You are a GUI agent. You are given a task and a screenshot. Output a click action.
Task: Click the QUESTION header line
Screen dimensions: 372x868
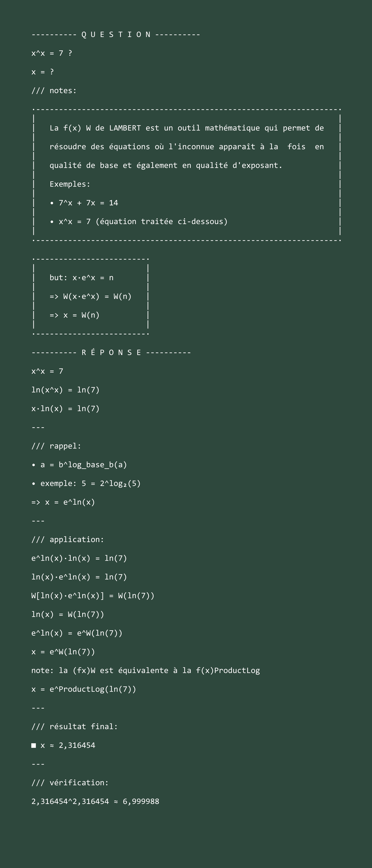tap(116, 34)
